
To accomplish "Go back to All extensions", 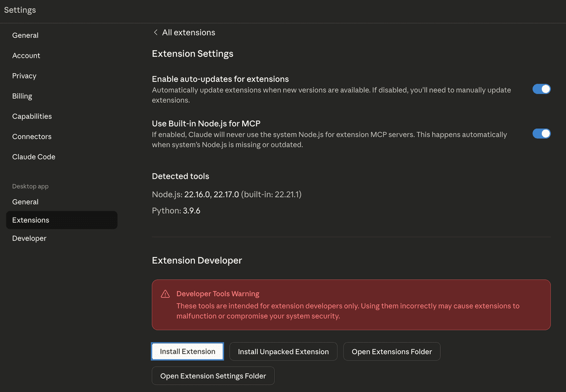I will tap(188, 32).
